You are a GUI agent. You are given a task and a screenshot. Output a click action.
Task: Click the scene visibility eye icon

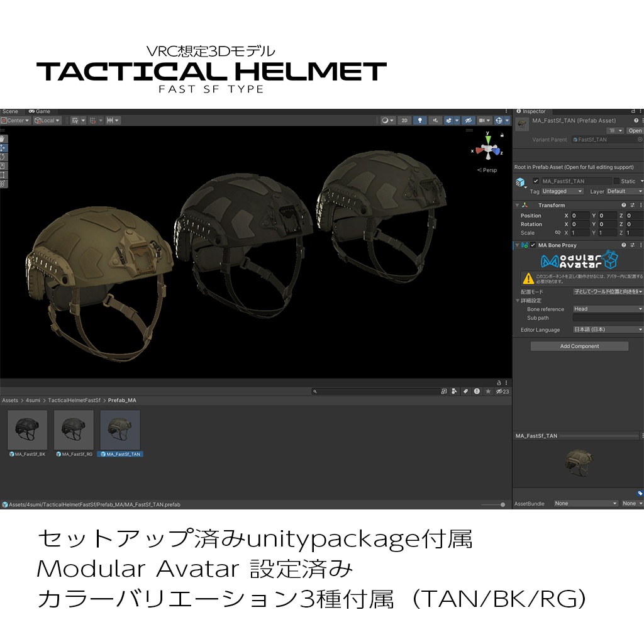(469, 119)
